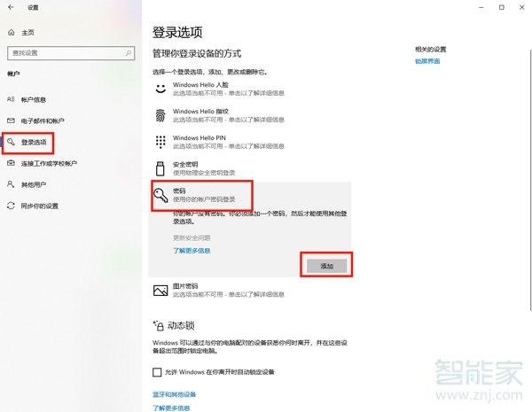The width and height of the screenshot is (532, 412).
Task: Click the 添加 button under 密码
Action: coord(326,265)
